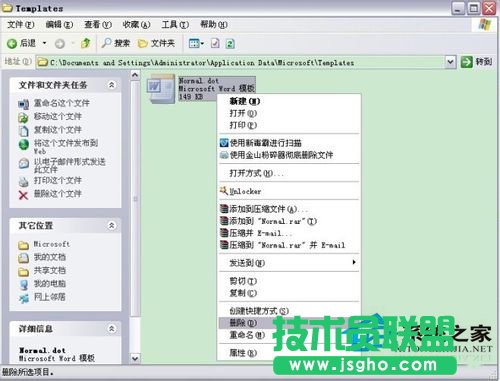
Task: Choose 使用金山粉碎器彻底删除文件 menu entry
Action: 289,155
